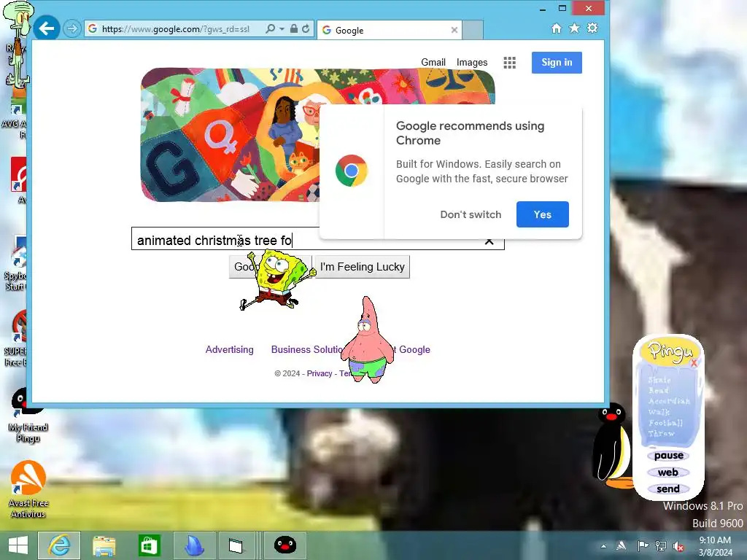747x560 pixels.
Task: Open Favorites star icon
Action: 575,28
